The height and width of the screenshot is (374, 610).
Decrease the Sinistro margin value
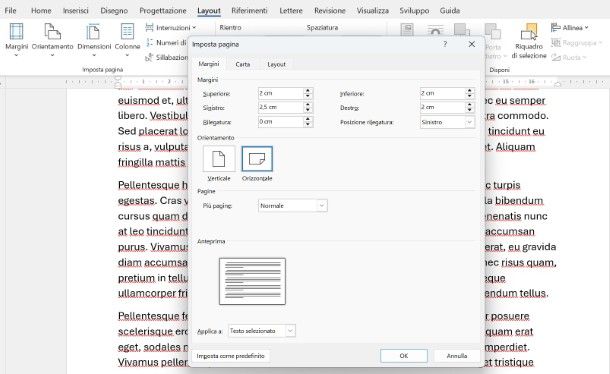(x=308, y=110)
